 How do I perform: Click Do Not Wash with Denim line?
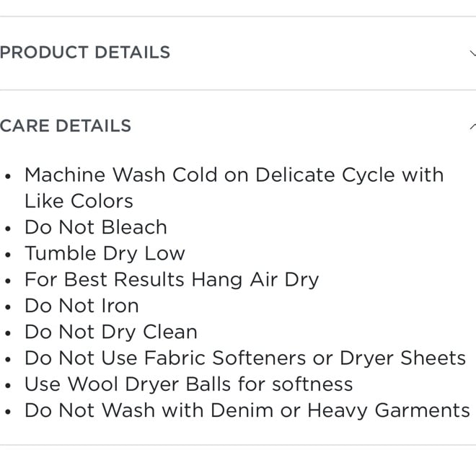(247, 411)
